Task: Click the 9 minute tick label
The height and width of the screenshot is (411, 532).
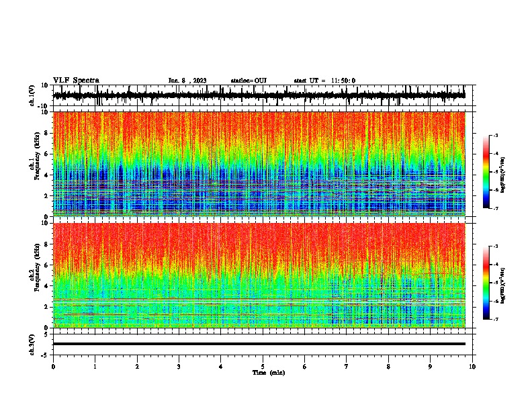Action: (430, 367)
